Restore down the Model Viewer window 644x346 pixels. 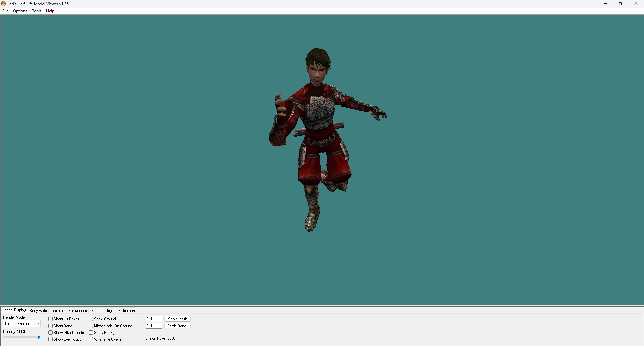point(621,4)
